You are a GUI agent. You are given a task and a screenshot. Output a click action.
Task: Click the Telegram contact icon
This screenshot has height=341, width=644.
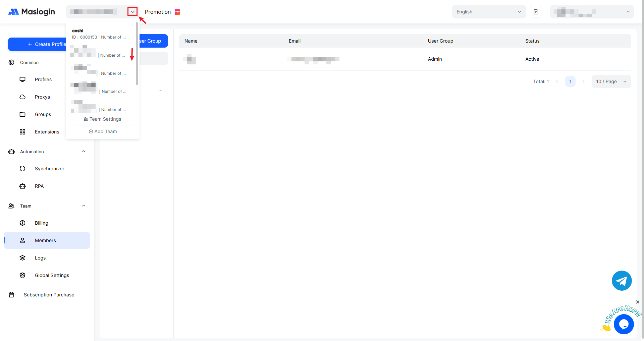click(622, 281)
